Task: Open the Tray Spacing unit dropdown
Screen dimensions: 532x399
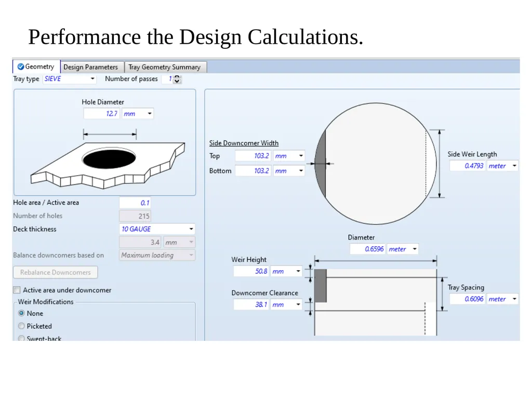Action: click(502, 299)
